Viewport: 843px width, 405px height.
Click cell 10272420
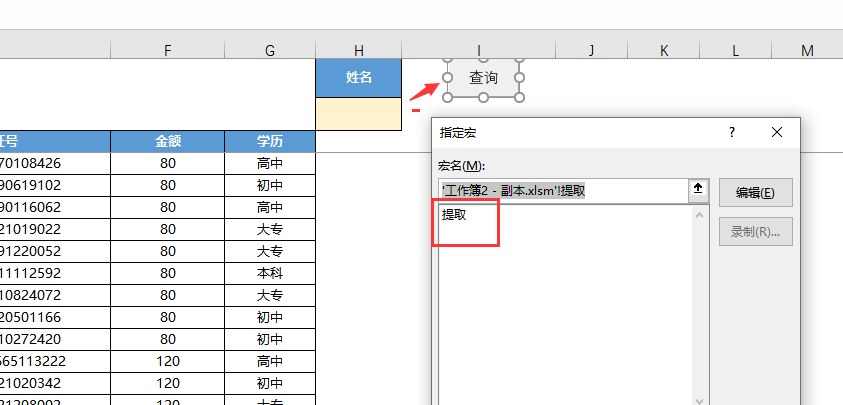[x=55, y=339]
